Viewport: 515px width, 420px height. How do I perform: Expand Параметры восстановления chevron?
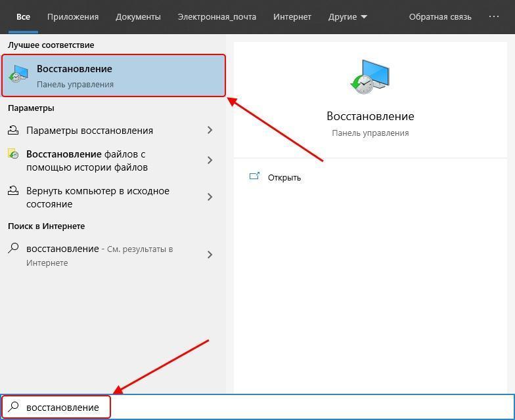click(210, 130)
